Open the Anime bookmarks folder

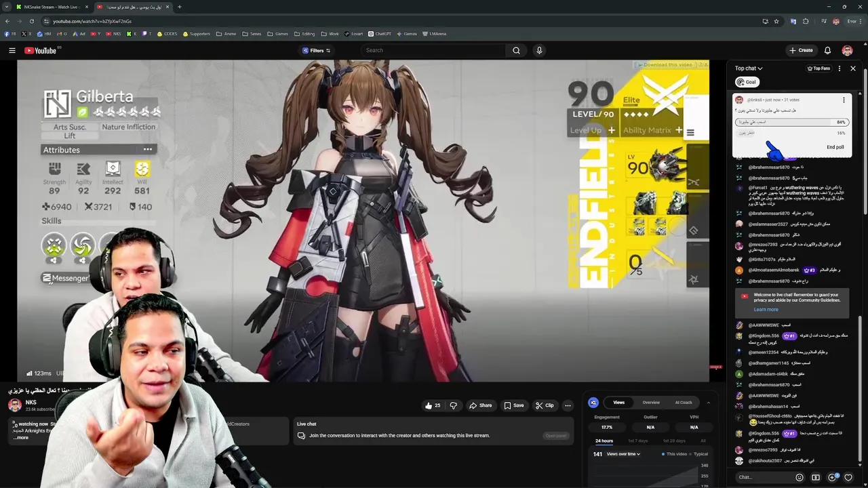tap(226, 33)
